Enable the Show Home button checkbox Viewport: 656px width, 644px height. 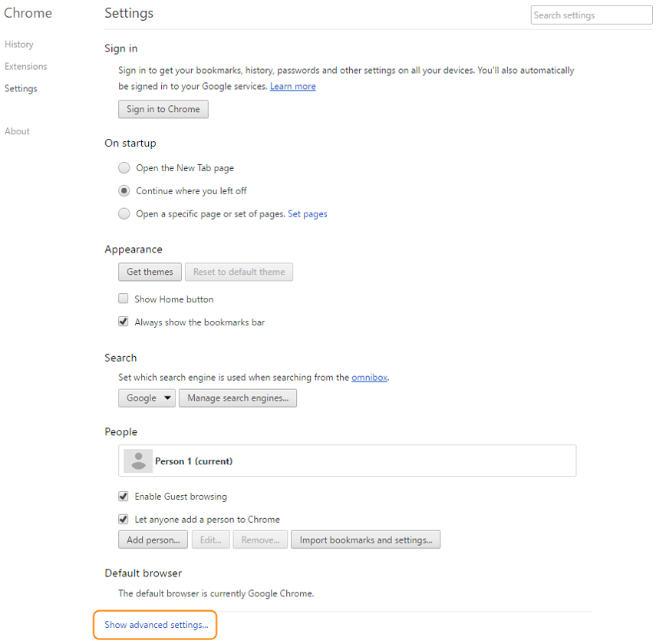click(x=124, y=299)
